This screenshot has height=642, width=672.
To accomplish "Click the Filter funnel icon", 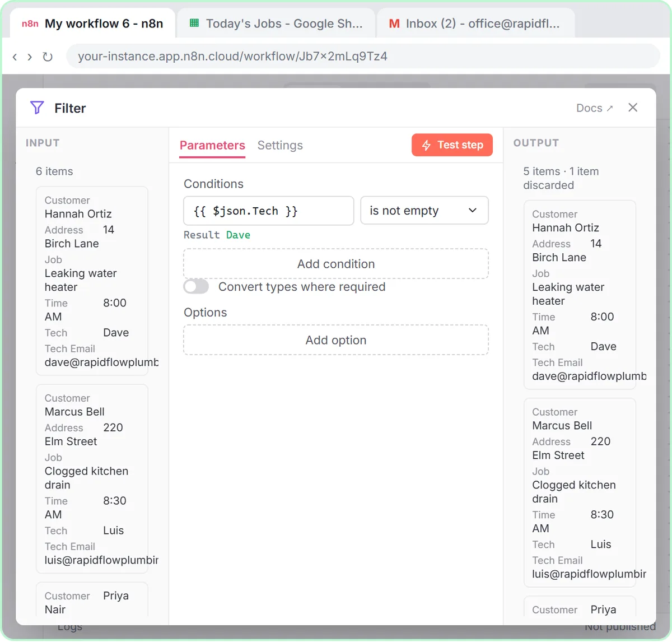I will coord(37,108).
